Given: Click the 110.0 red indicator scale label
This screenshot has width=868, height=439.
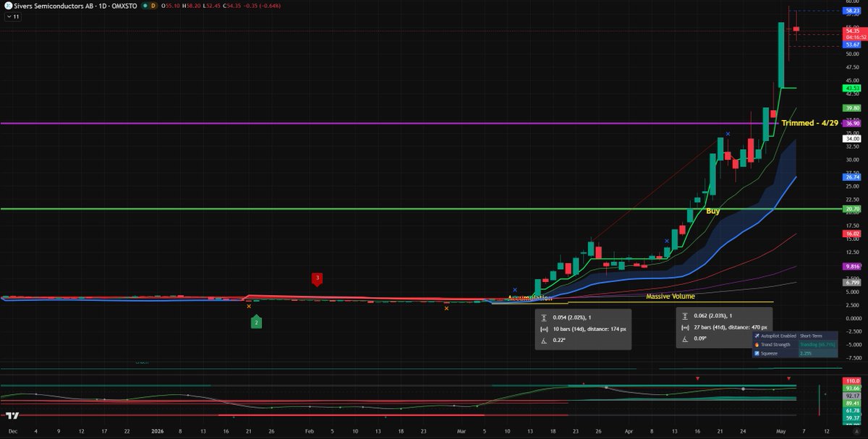Looking at the screenshot, I should 851,380.
